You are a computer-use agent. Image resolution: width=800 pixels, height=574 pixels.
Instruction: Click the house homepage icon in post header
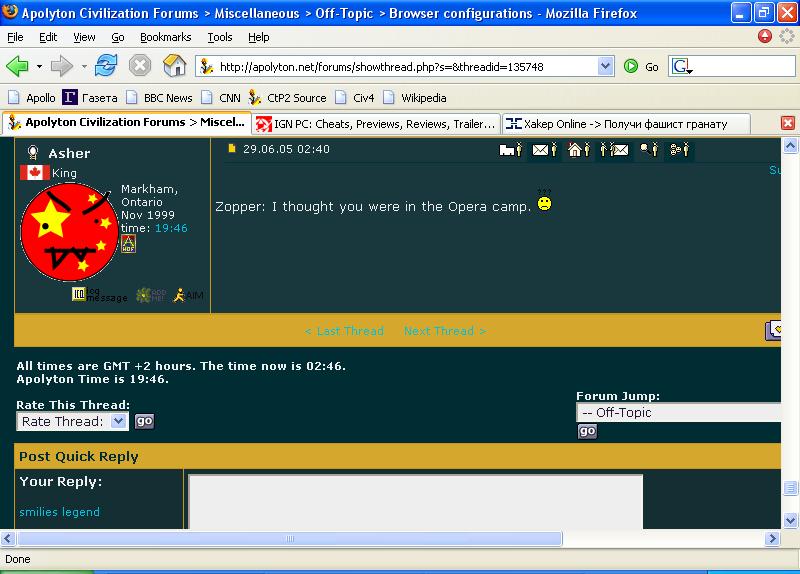[x=578, y=150]
